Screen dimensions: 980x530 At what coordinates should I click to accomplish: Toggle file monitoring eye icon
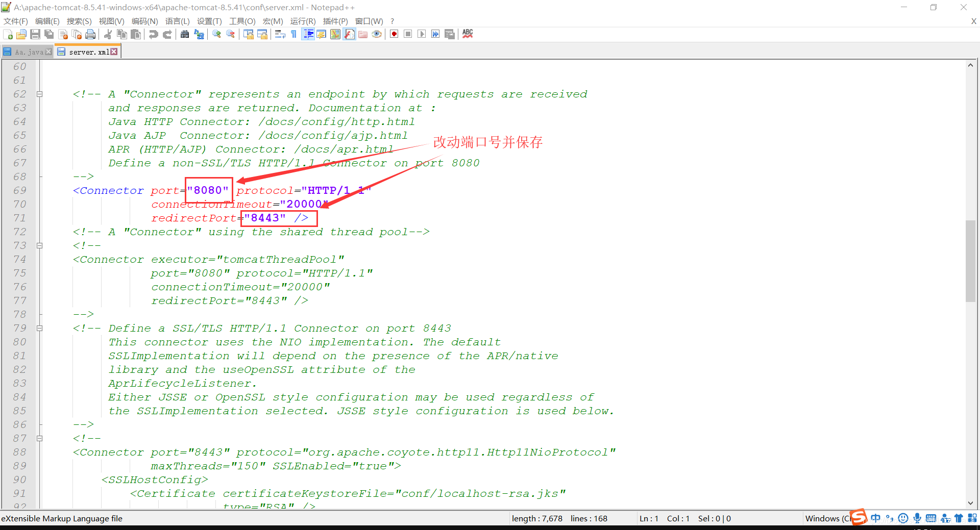[377, 34]
